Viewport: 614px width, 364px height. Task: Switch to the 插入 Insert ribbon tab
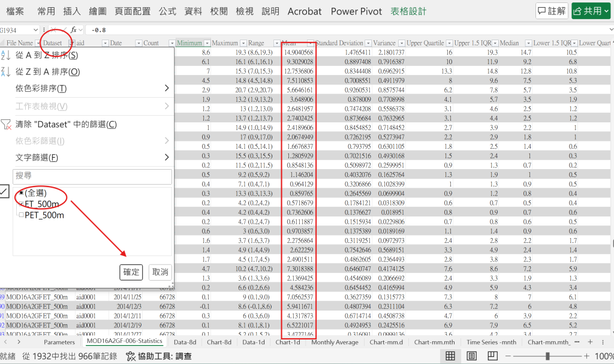[x=72, y=11]
